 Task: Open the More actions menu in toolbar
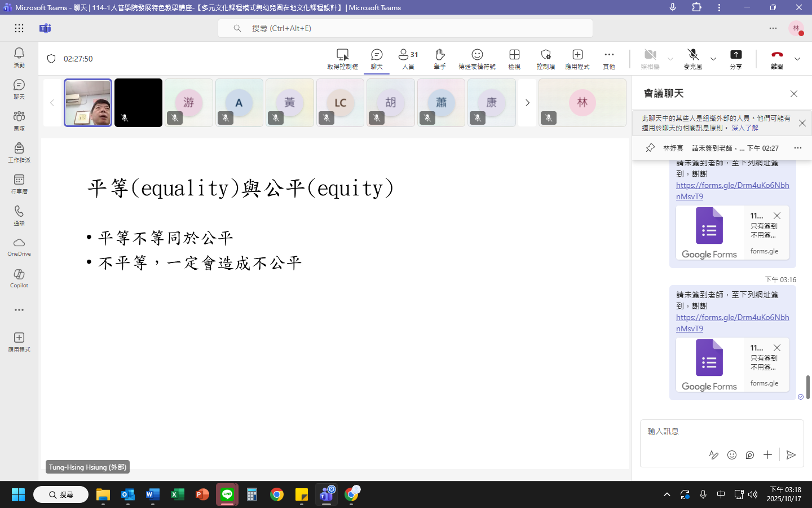(x=609, y=58)
